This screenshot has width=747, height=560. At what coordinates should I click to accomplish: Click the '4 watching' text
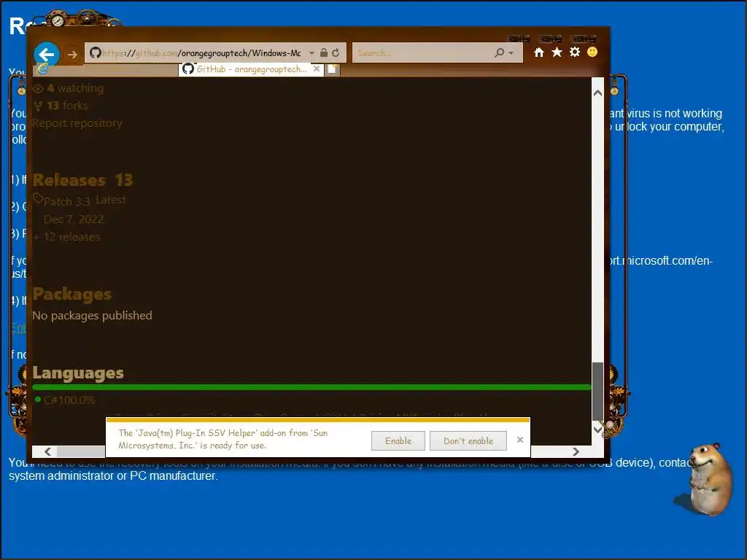75,88
